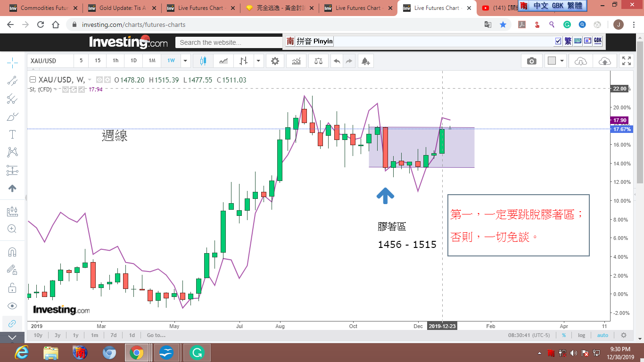Switch to 1M interval
644x362 pixels.
(152, 61)
